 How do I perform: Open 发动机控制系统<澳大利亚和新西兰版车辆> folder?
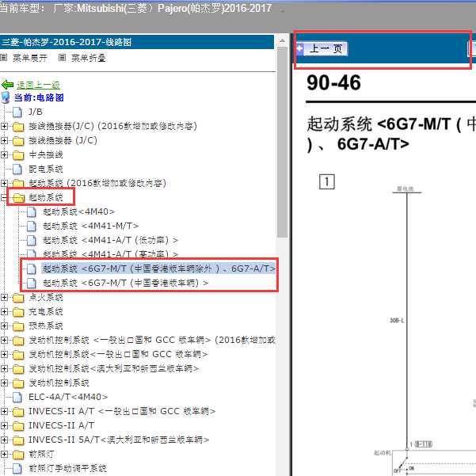click(x=114, y=368)
